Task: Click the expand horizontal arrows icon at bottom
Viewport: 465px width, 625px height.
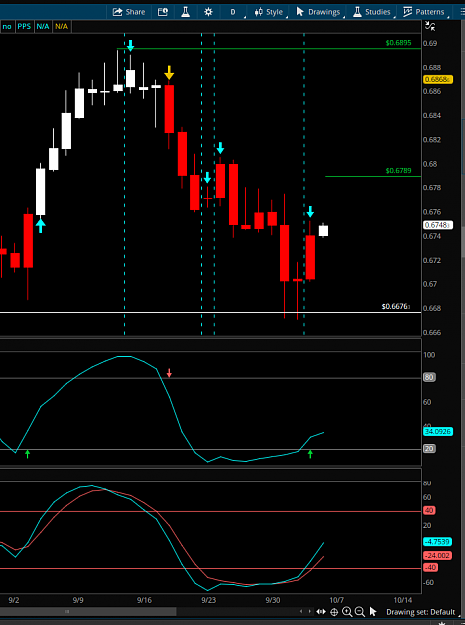Action: click(321, 611)
